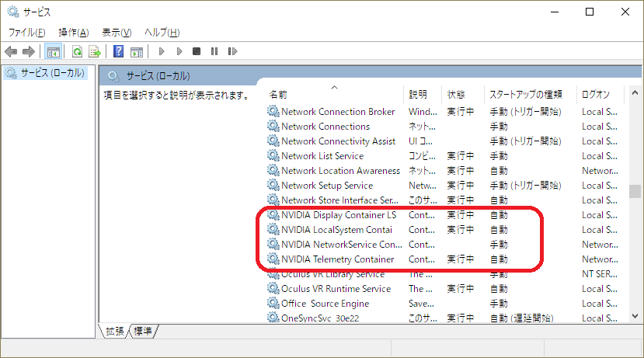
Task: Select the NVIDIA Telemetry Container service
Action: click(337, 259)
